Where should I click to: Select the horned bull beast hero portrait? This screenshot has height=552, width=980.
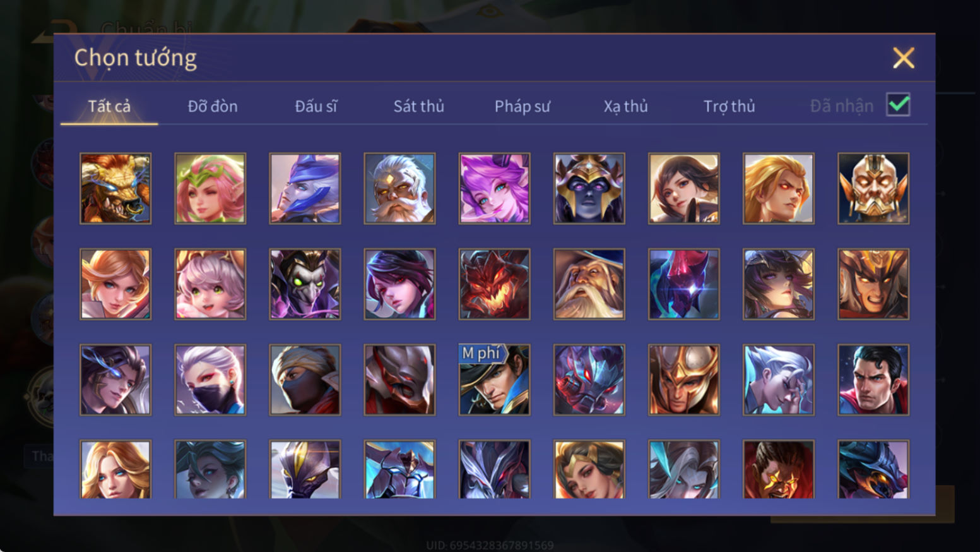pos(115,188)
